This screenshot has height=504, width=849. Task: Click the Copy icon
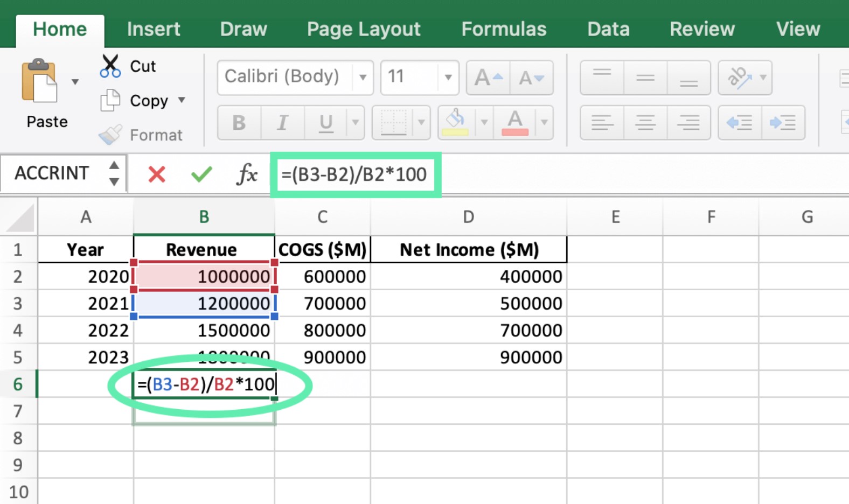(110, 101)
